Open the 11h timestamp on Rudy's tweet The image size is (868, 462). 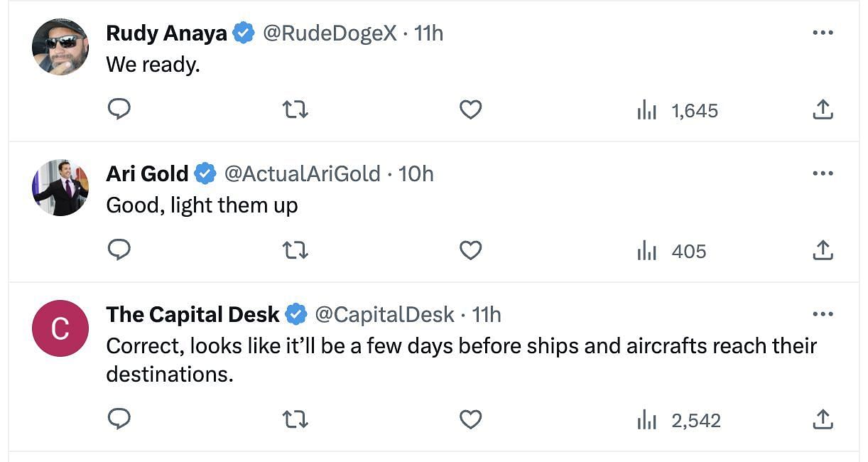tap(429, 33)
